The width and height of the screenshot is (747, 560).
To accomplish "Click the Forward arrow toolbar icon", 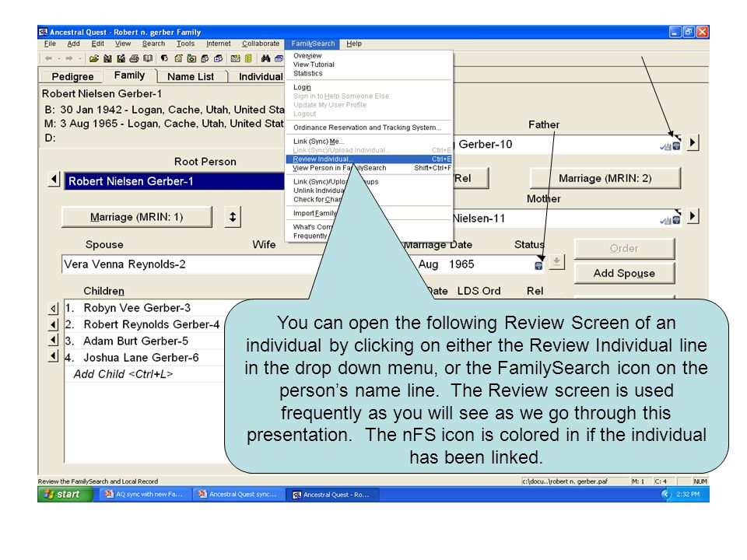I will point(69,58).
